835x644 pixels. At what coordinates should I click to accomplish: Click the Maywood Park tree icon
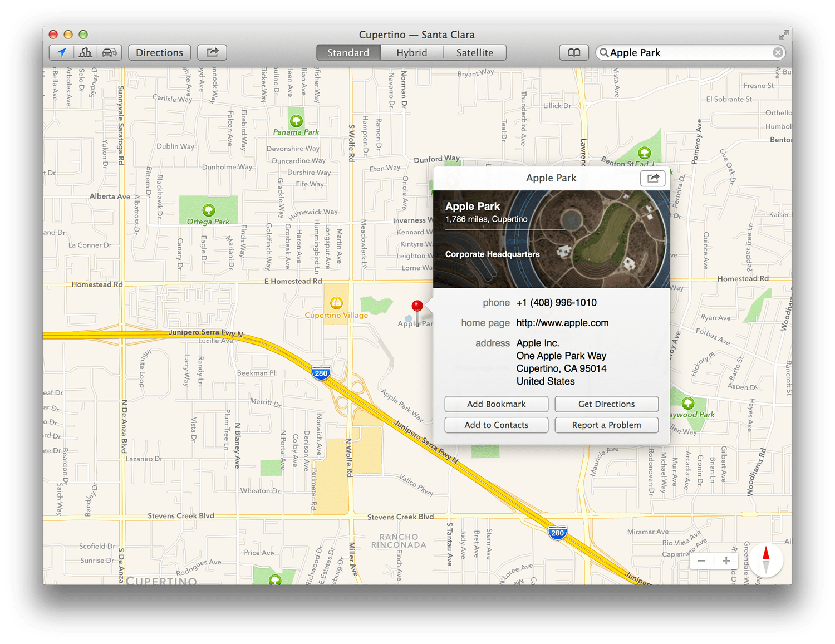688,403
